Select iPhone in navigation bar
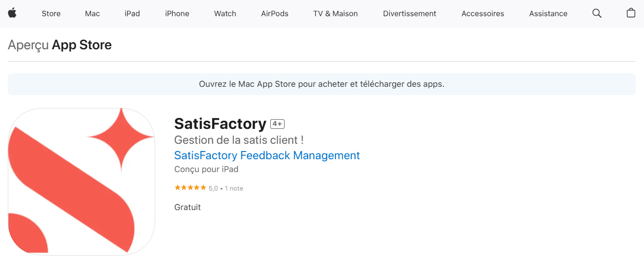Image resolution: width=644 pixels, height=265 pixels. [177, 14]
